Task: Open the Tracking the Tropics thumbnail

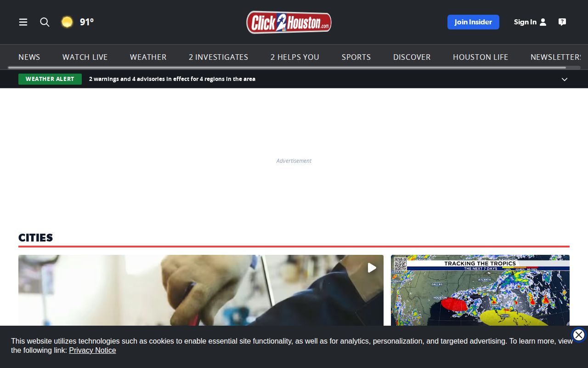Action: coord(480,290)
